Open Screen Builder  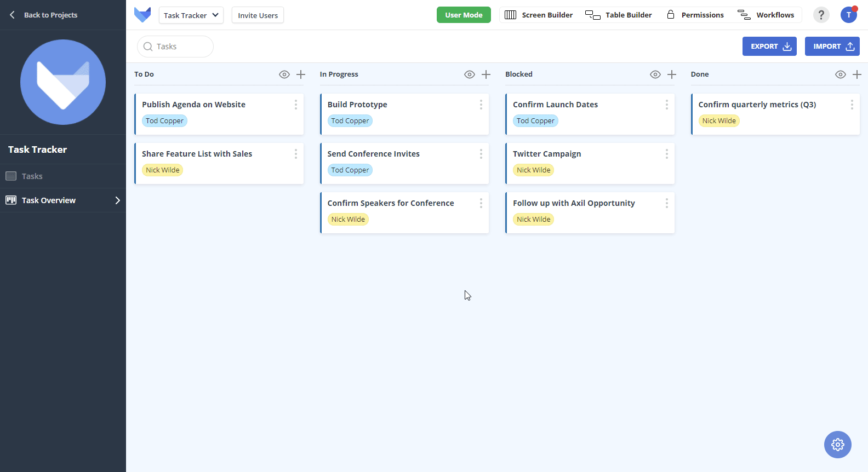click(539, 15)
